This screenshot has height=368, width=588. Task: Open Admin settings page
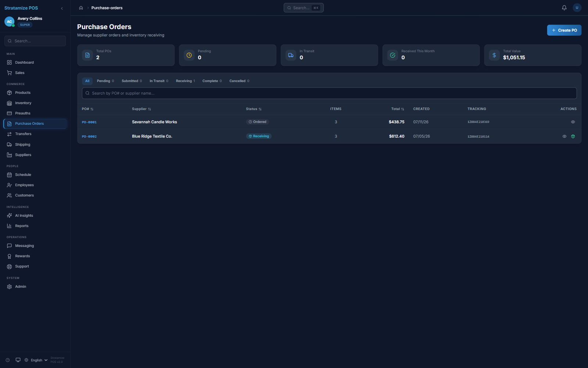pyautogui.click(x=35, y=287)
